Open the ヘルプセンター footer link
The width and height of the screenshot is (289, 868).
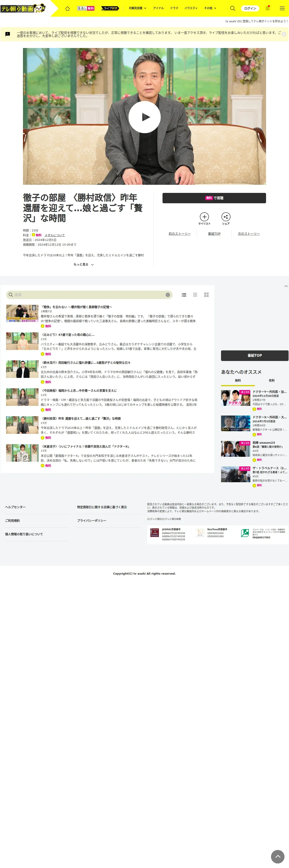click(15, 507)
